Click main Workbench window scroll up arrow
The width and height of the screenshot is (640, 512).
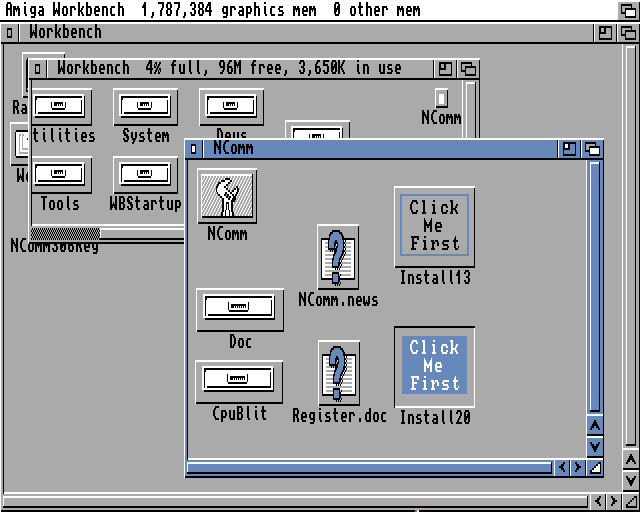[x=631, y=461]
